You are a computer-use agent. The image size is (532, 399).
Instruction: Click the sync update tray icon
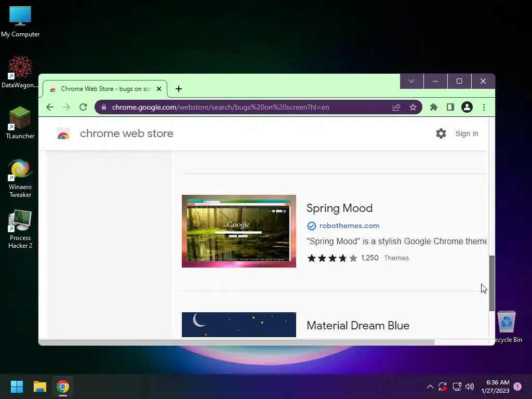coord(443,387)
